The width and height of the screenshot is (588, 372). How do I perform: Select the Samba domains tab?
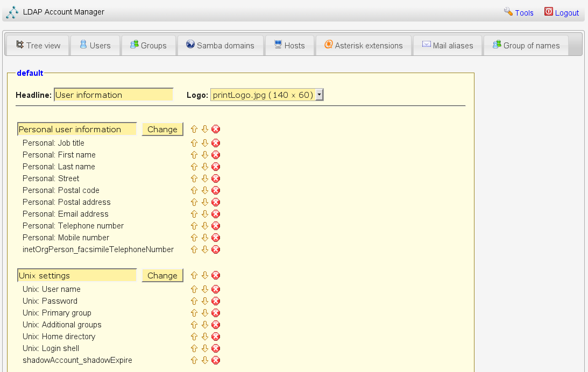click(221, 45)
